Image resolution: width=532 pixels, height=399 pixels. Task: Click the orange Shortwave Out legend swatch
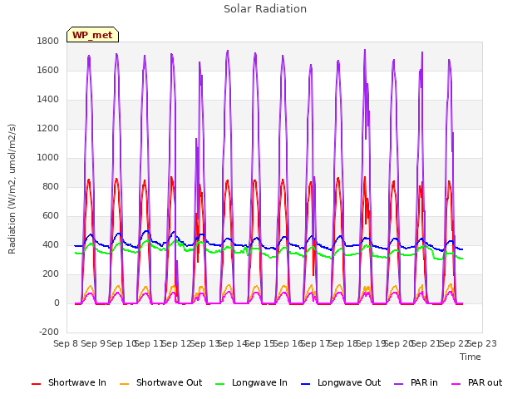pyautogui.click(x=125, y=383)
